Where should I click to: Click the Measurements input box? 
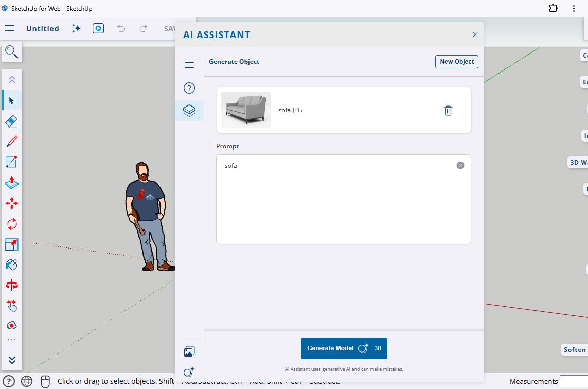[x=574, y=381]
